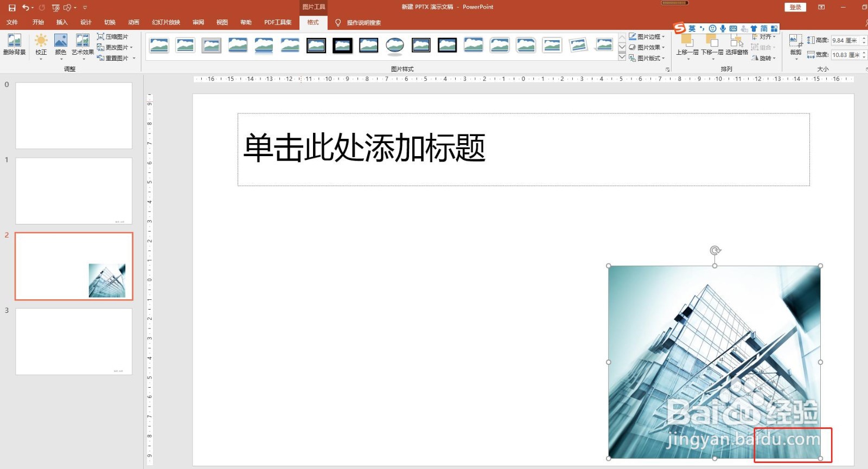Click Compress Pictures (压缩图片)
The width and height of the screenshot is (868, 469).
113,36
